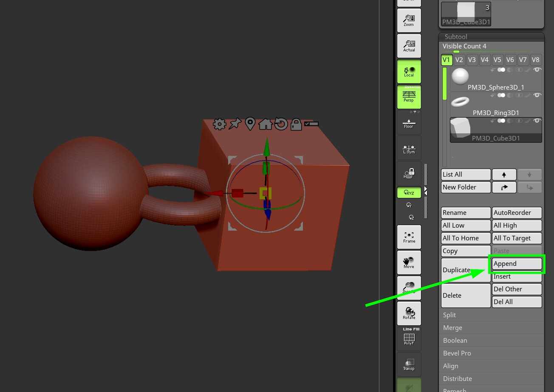Expand the Boolean section
Screen dimensions: 554x392
tap(455, 341)
